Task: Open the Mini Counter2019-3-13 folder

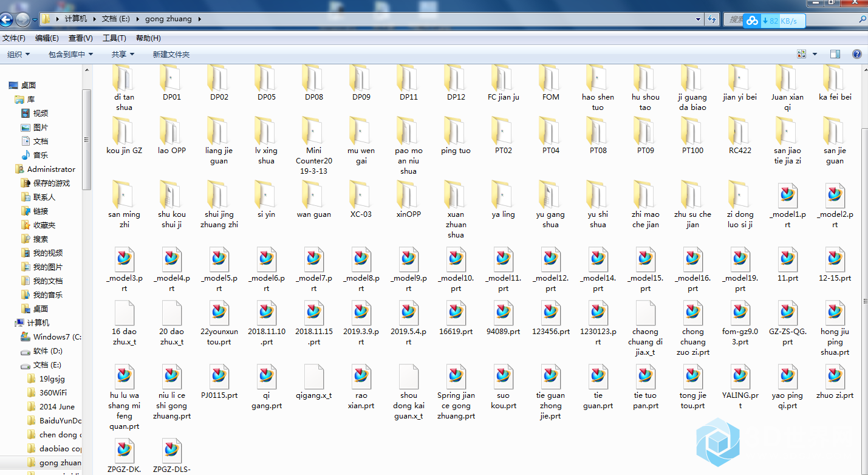Action: (x=313, y=131)
